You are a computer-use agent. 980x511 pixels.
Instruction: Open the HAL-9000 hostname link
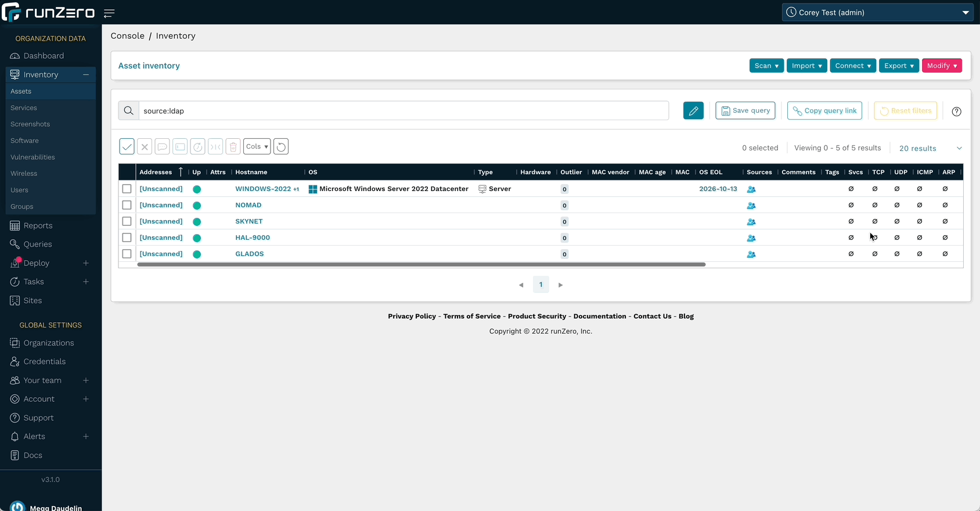pyautogui.click(x=253, y=237)
